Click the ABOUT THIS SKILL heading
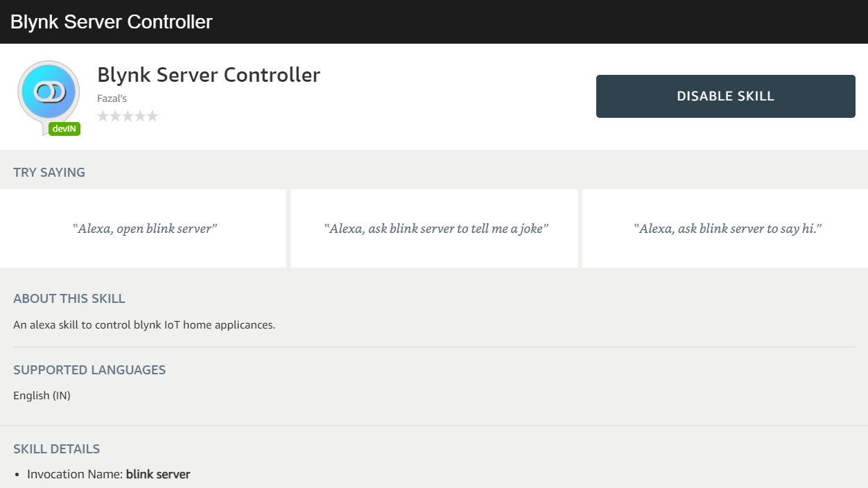868x488 pixels. point(69,299)
